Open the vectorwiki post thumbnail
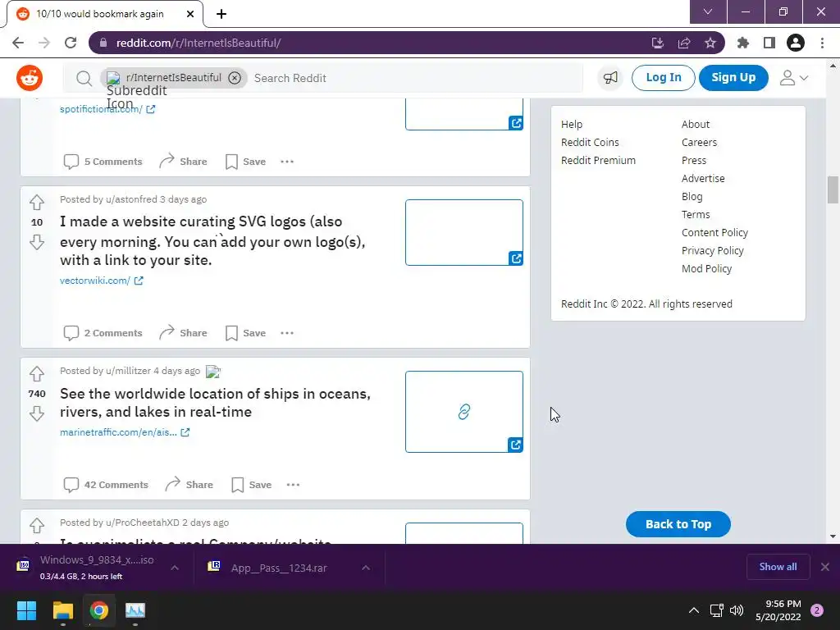This screenshot has height=630, width=840. (x=464, y=232)
